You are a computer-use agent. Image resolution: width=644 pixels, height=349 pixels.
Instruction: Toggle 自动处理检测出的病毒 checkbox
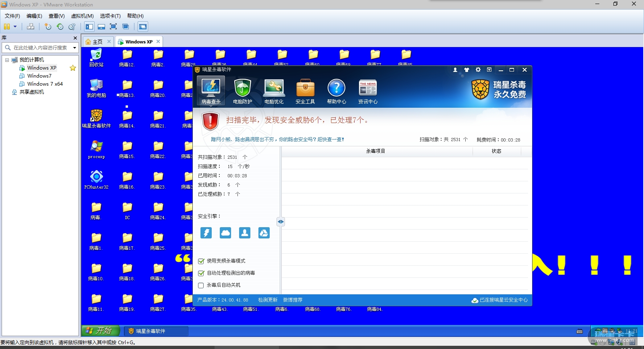(201, 273)
